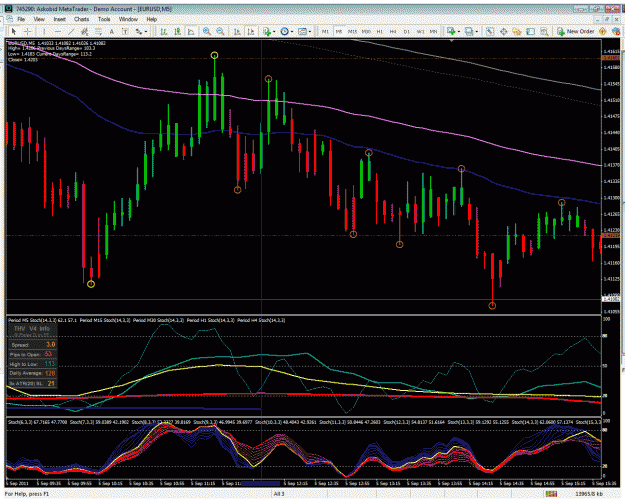Image resolution: width=625 pixels, height=502 pixels.
Task: Toggle chart auto scroll
Action: tap(237, 31)
